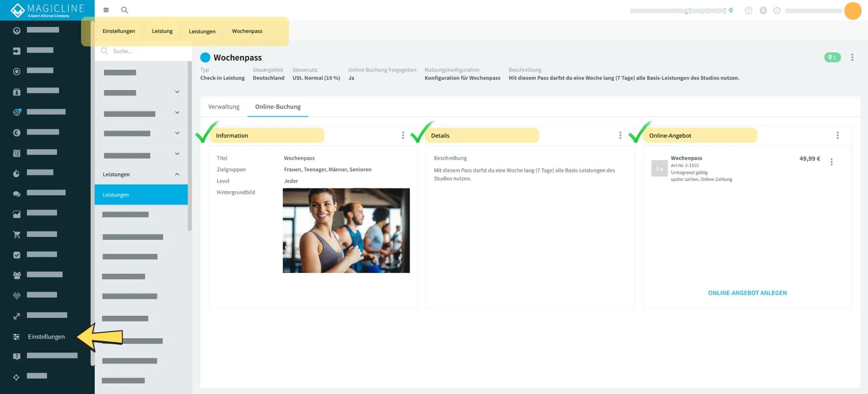Open Einstellungen in the left sidebar
This screenshot has width=868, height=394.
[46, 337]
